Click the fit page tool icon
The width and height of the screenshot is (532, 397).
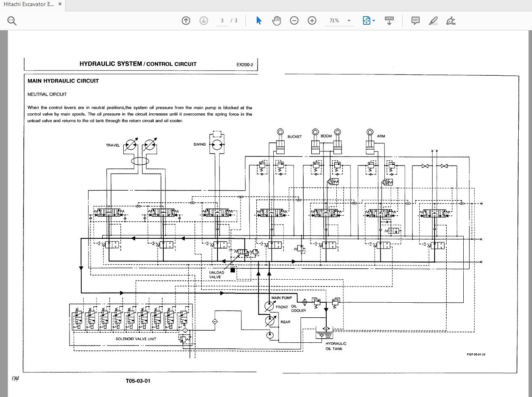pyautogui.click(x=366, y=21)
